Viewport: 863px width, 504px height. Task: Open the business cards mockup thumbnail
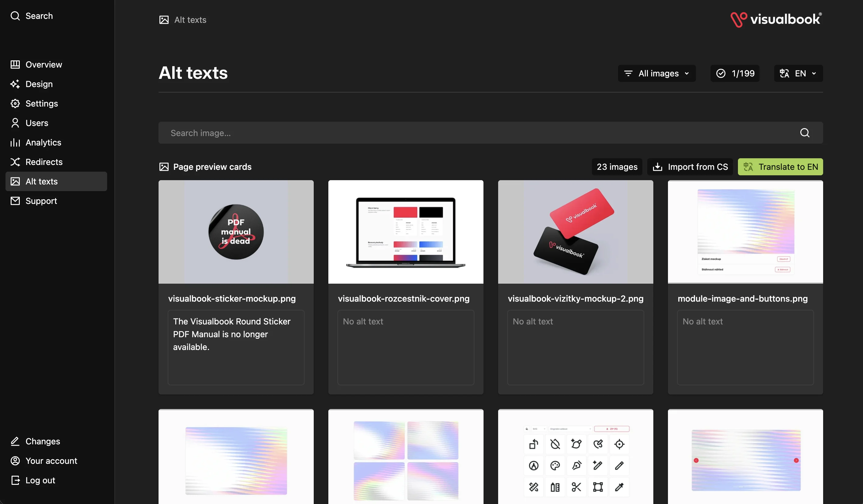pos(575,232)
